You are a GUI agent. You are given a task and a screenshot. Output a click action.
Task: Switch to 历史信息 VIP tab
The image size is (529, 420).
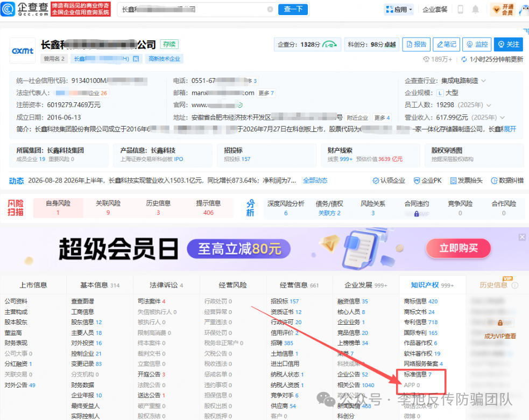click(x=493, y=285)
